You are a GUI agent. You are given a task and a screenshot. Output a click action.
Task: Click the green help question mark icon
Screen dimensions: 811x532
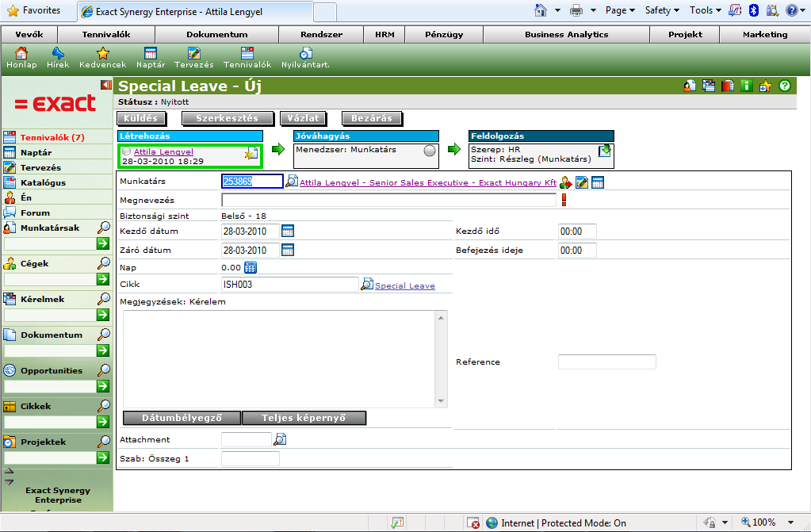785,86
